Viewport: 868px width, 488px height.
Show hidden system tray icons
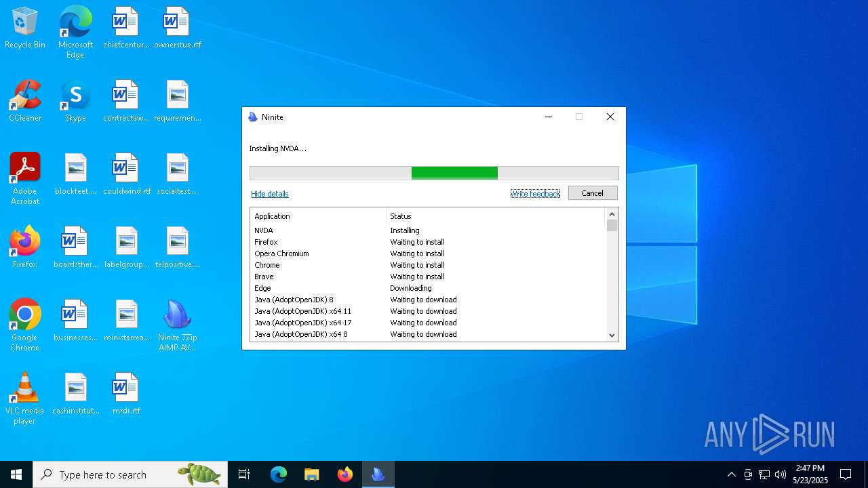tap(731, 474)
